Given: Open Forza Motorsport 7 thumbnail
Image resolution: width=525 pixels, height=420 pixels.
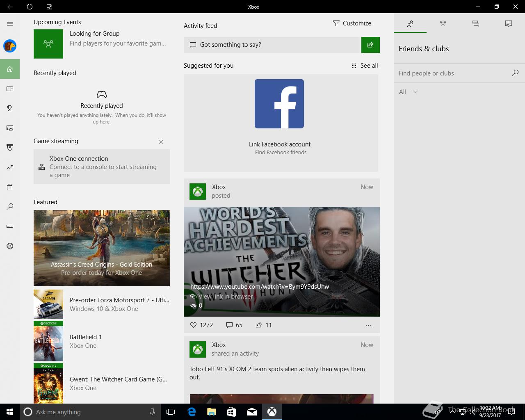Looking at the screenshot, I should 48,304.
